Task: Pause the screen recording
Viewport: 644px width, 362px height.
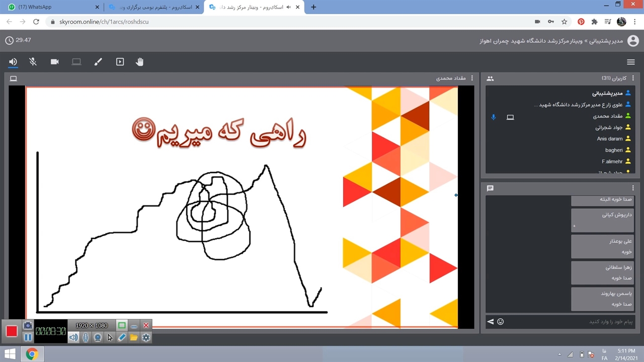Action: click(x=28, y=337)
